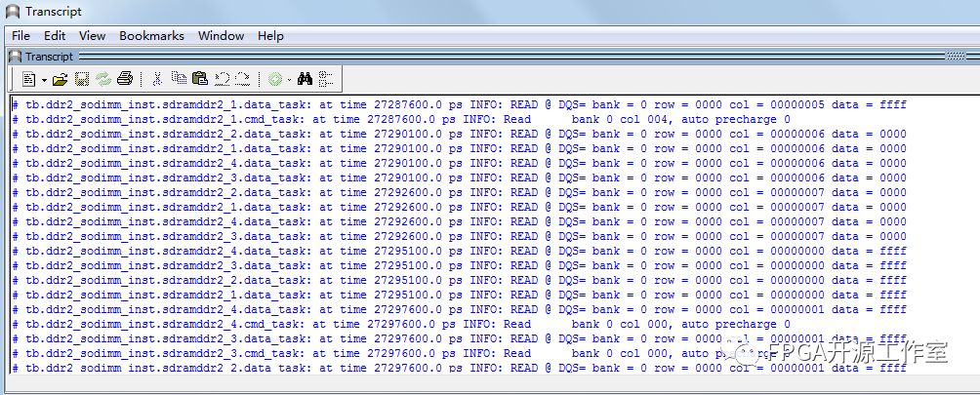980x395 pixels.
Task: Open the Bookmarks menu
Action: point(151,36)
